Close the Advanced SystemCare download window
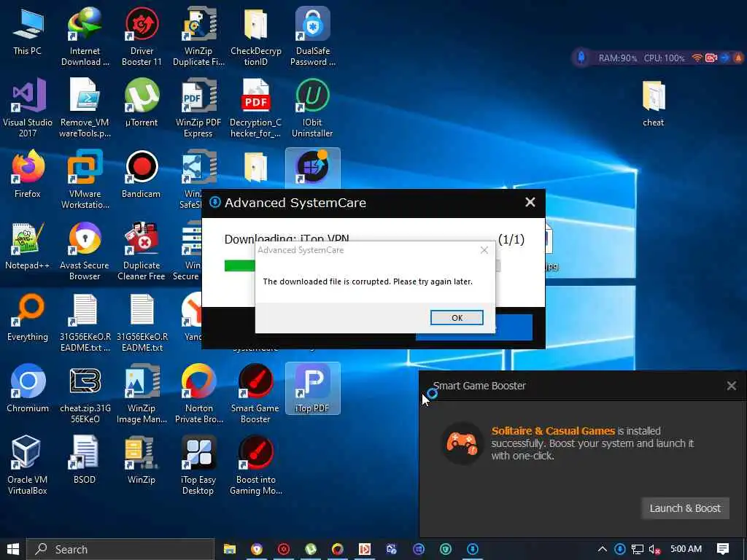747x560 pixels. click(530, 203)
